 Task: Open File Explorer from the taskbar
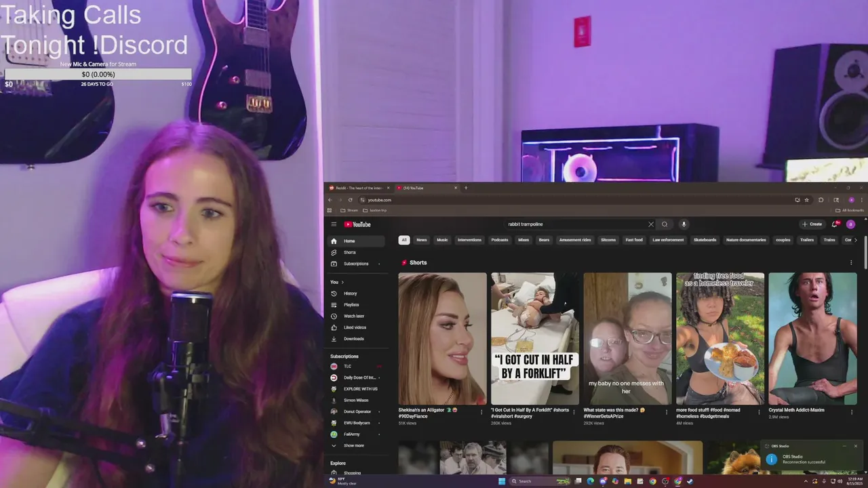point(628,481)
